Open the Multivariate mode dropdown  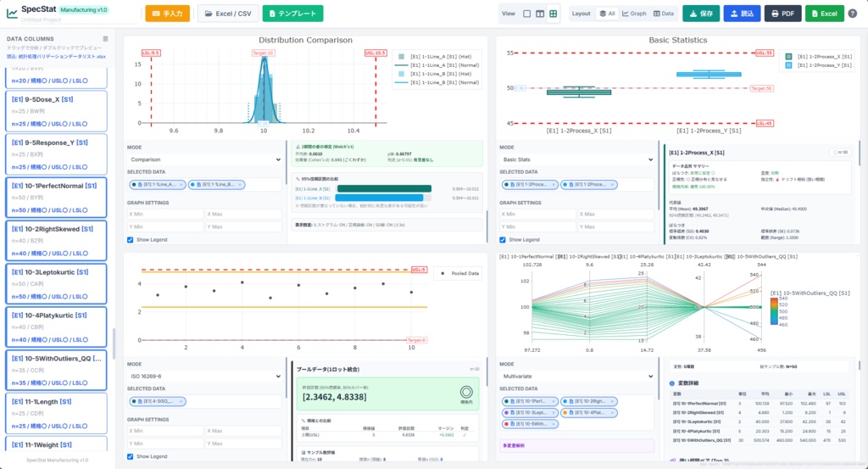pos(577,377)
